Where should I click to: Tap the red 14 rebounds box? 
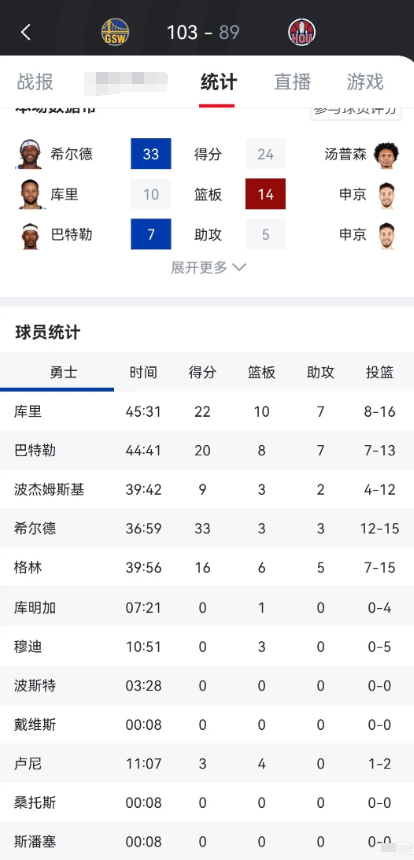tap(265, 194)
